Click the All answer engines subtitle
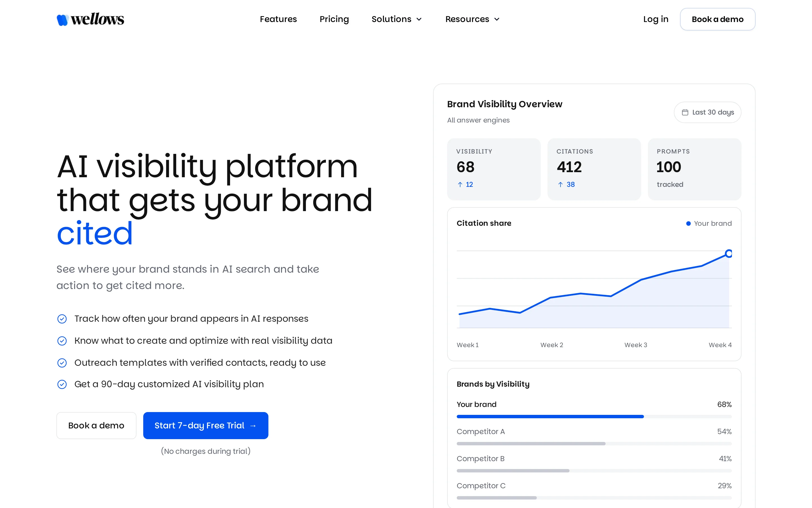This screenshot has width=812, height=508. [478, 120]
